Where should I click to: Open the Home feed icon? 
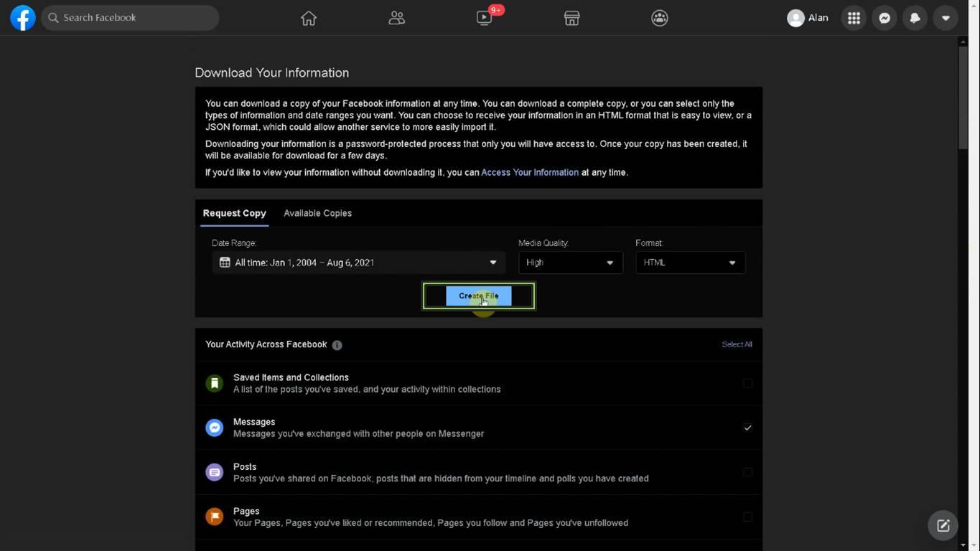click(x=309, y=18)
